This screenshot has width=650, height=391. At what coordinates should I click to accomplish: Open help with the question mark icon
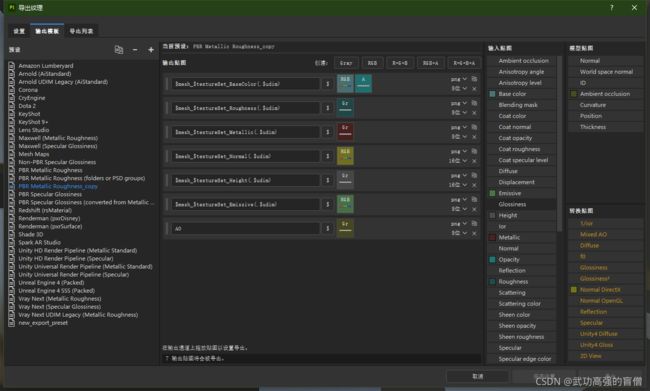pyautogui.click(x=611, y=7)
